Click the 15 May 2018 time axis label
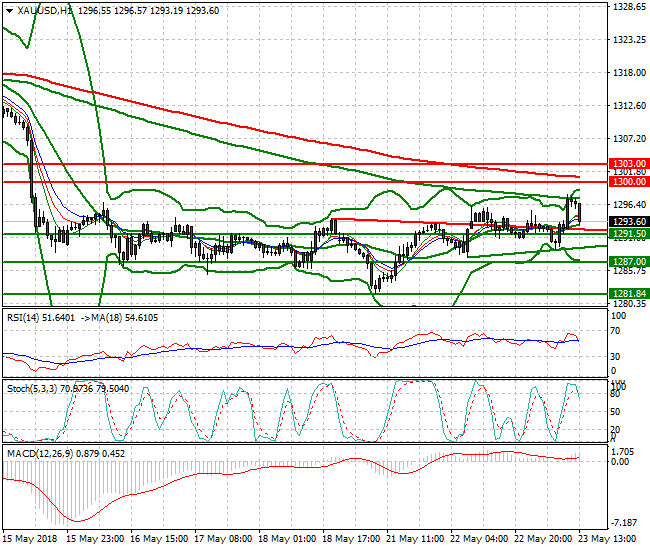The height and width of the screenshot is (550, 650). click(x=29, y=539)
